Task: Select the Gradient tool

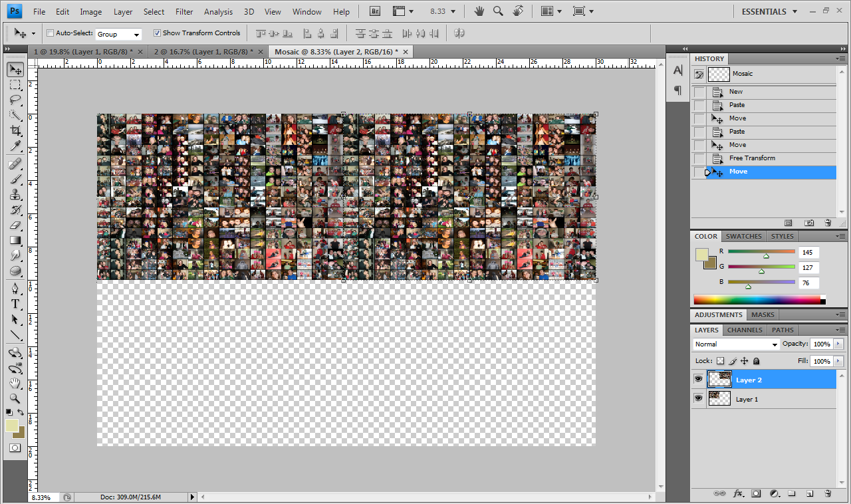Action: [15, 240]
